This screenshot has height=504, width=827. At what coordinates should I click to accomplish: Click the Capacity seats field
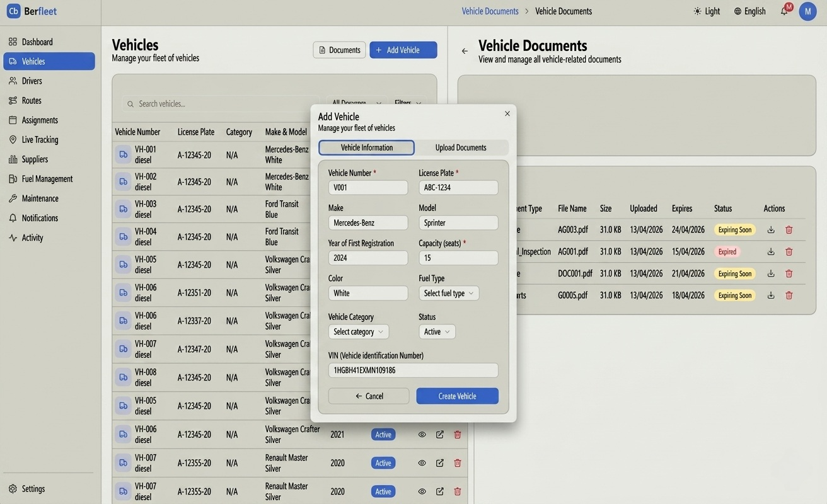458,258
